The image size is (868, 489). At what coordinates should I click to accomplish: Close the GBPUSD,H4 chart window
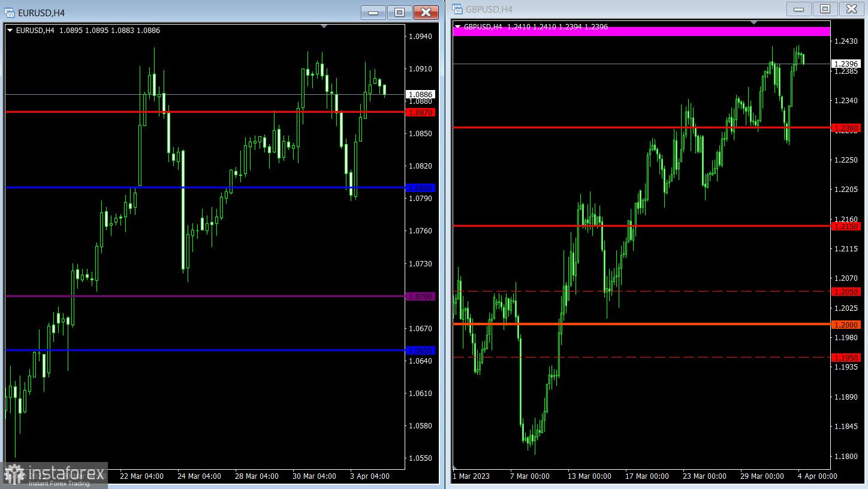point(851,8)
